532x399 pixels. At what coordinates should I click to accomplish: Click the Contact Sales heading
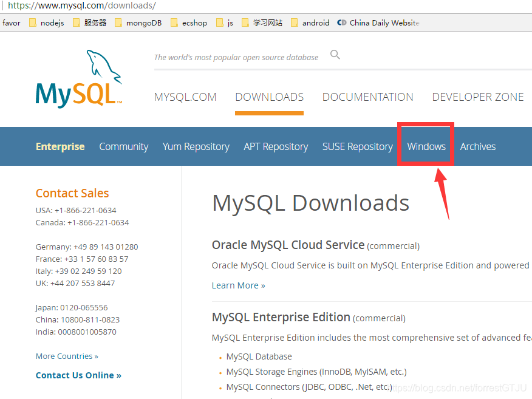pos(72,193)
